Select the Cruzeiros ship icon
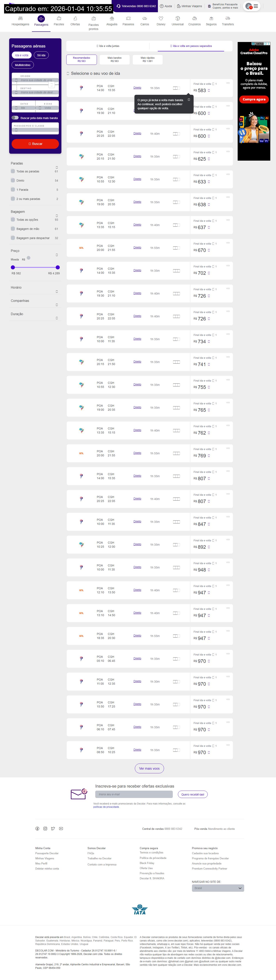Screen dimensions: 276x980 [195, 18]
